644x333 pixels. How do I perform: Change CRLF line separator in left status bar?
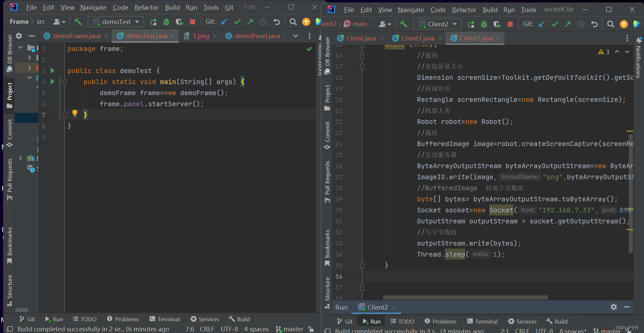pyautogui.click(x=207, y=329)
